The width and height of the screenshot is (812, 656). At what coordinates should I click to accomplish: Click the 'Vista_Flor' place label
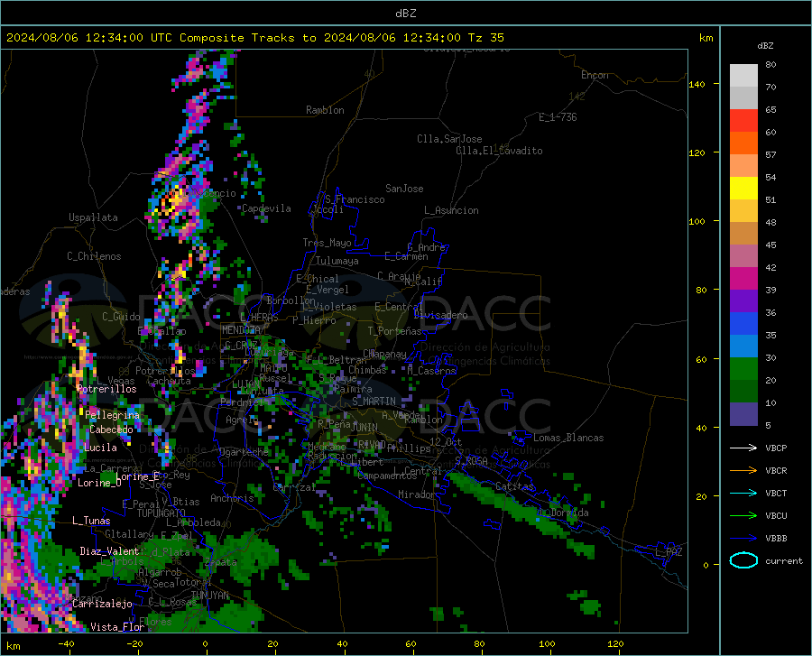117,627
